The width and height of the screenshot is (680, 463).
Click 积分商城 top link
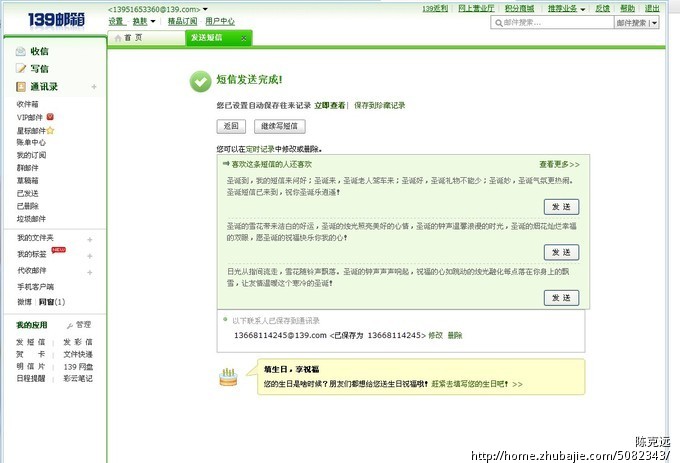(520, 8)
